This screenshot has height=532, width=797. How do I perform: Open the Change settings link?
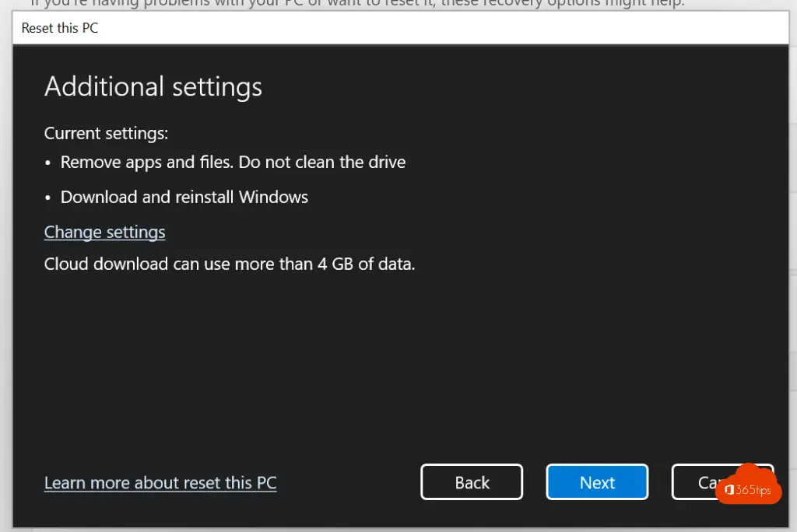coord(104,232)
